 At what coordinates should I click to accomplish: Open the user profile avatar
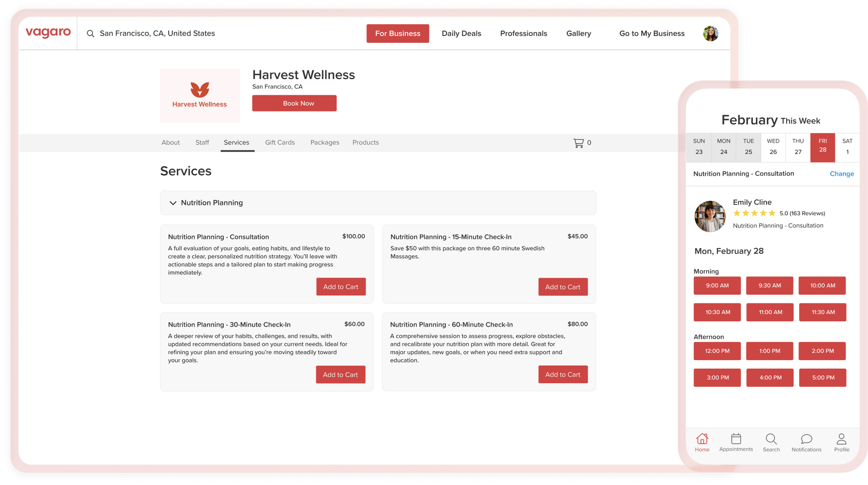pos(711,33)
